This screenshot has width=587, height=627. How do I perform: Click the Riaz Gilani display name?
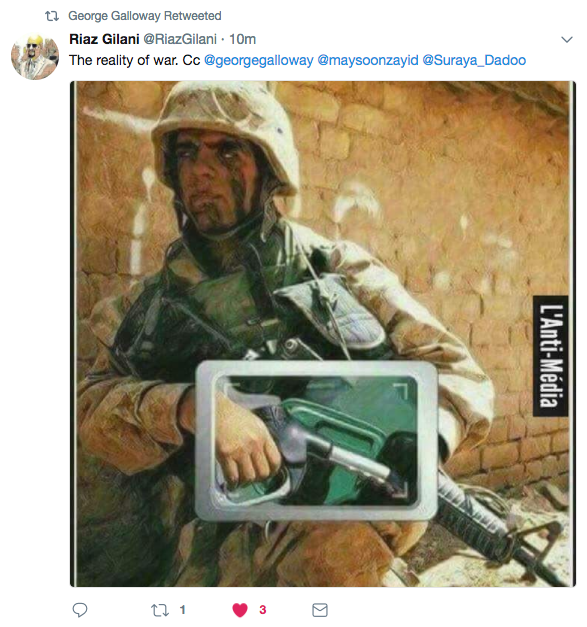click(x=104, y=39)
